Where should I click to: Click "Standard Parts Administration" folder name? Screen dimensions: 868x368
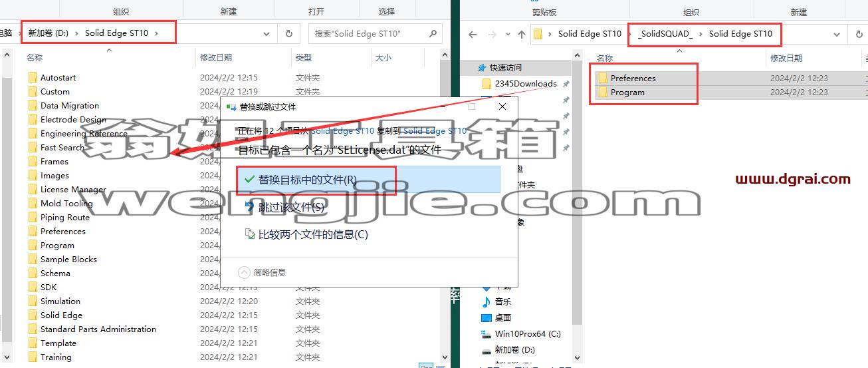[98, 329]
